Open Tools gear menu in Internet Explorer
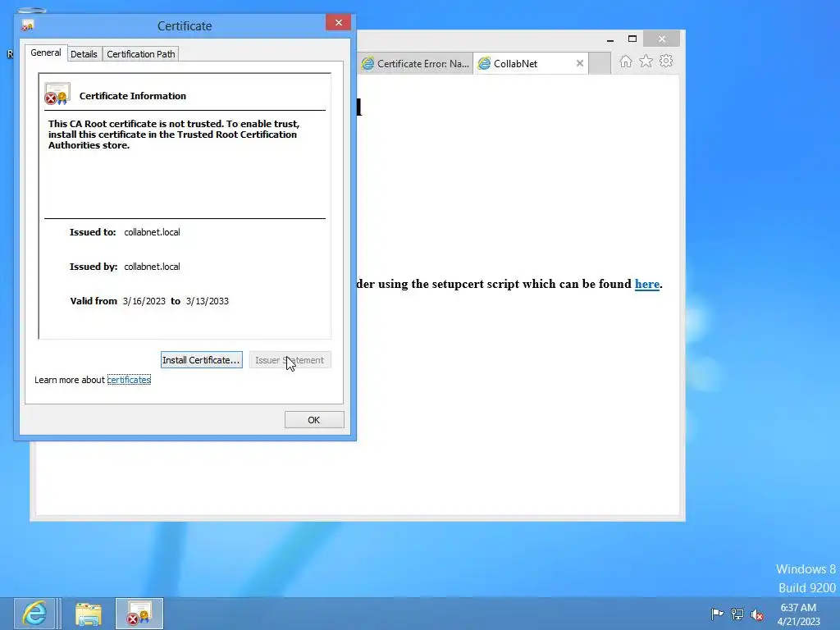The height and width of the screenshot is (630, 840). pyautogui.click(x=666, y=61)
